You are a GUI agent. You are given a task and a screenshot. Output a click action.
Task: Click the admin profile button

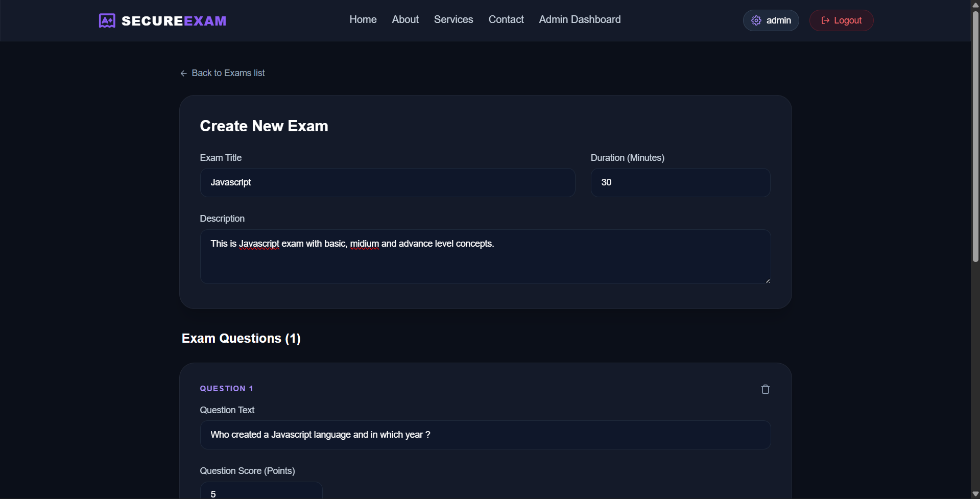[771, 20]
